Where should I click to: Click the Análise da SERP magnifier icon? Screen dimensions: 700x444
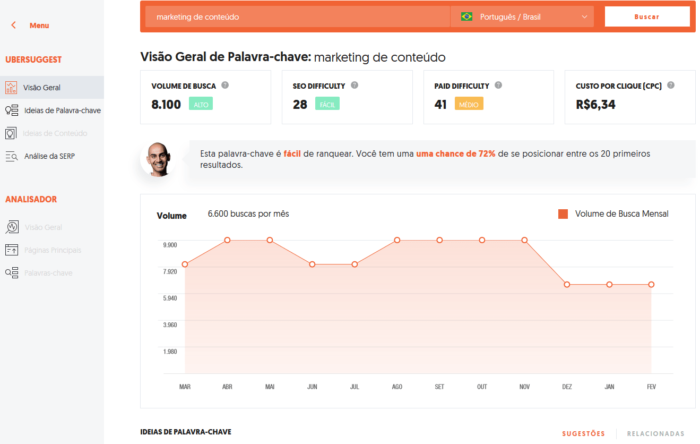click(x=12, y=156)
